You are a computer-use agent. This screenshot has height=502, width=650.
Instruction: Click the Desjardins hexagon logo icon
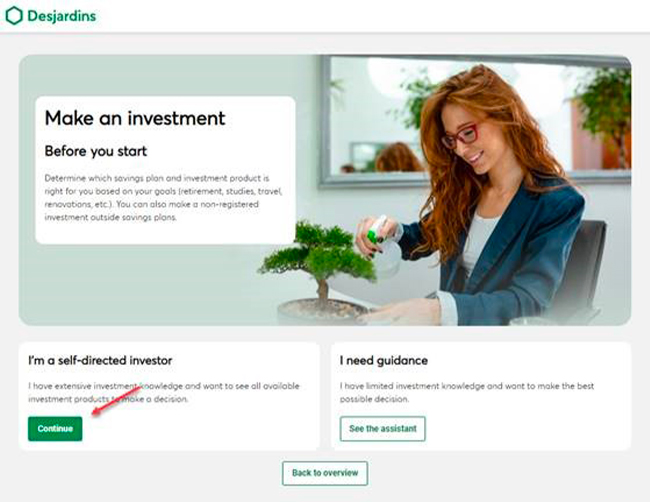(x=14, y=16)
